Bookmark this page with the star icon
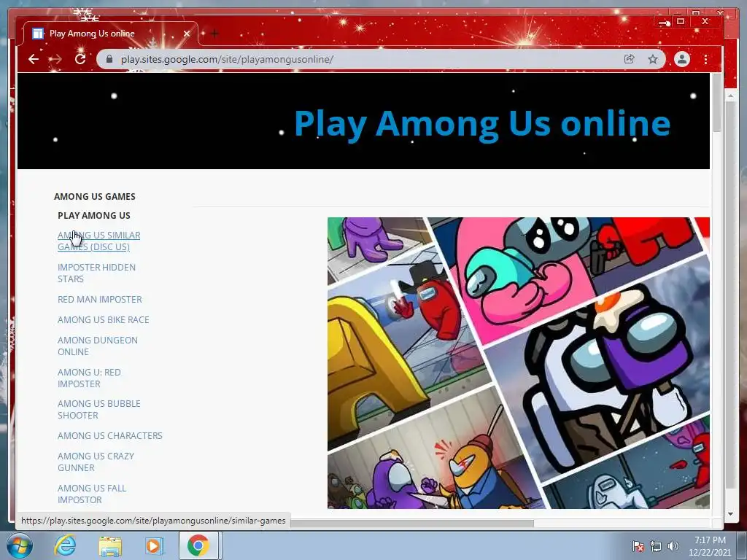This screenshot has height=560, width=747. click(653, 59)
